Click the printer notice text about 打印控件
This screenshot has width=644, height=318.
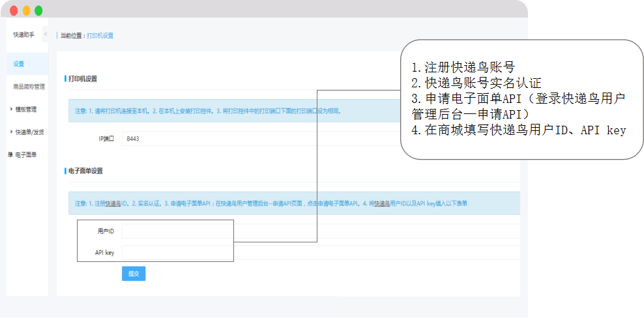click(208, 111)
